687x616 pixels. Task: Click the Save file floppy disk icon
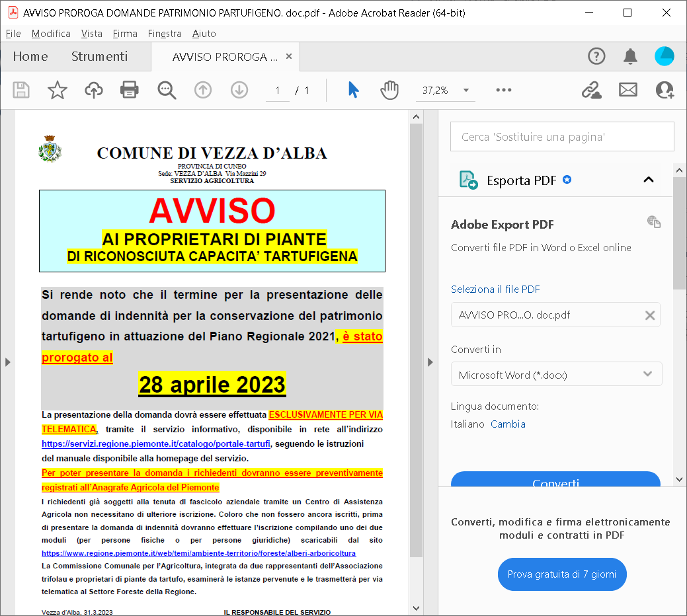point(21,90)
